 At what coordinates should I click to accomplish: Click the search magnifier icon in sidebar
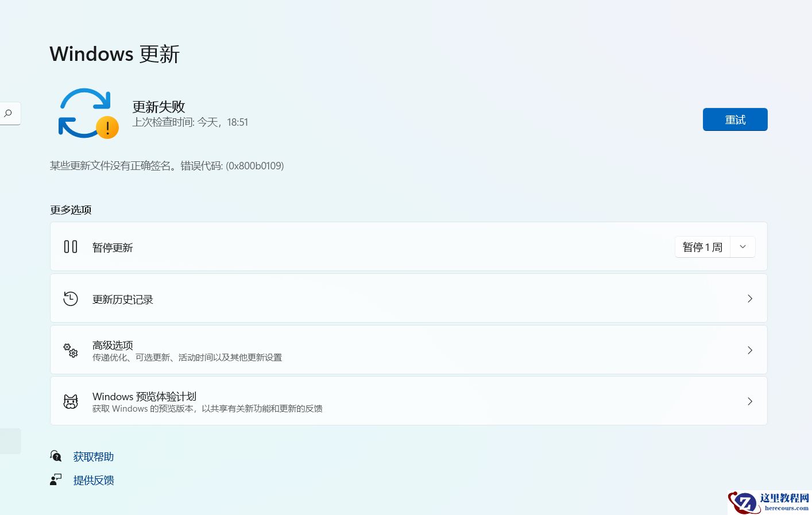point(9,113)
